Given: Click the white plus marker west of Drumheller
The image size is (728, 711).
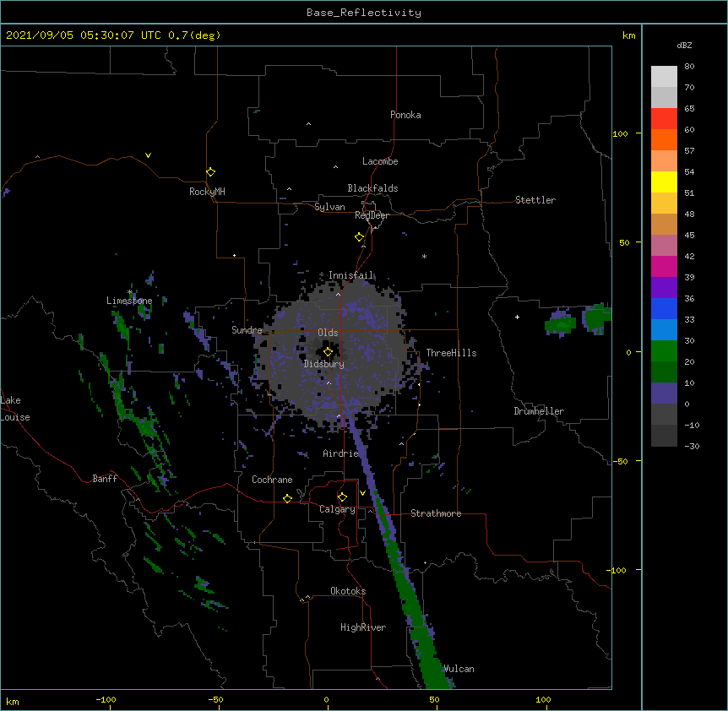Looking at the screenshot, I should pos(517,317).
